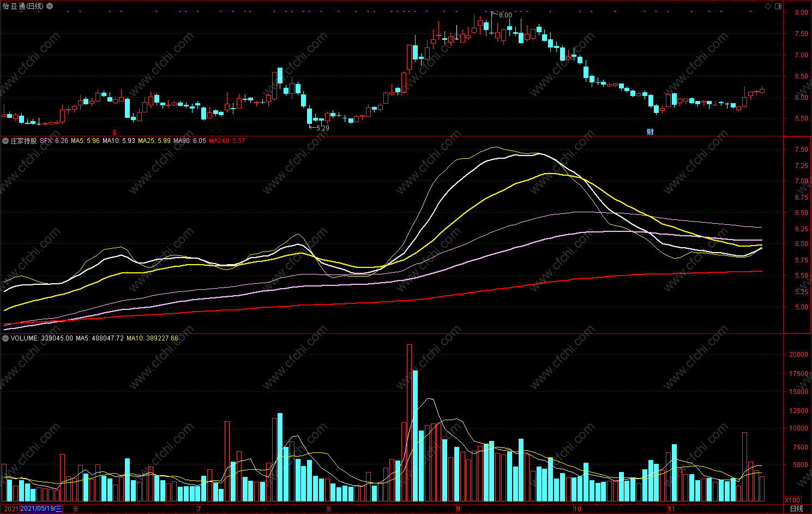
Task: Click month 8 marker on time axis
Action: (329, 509)
